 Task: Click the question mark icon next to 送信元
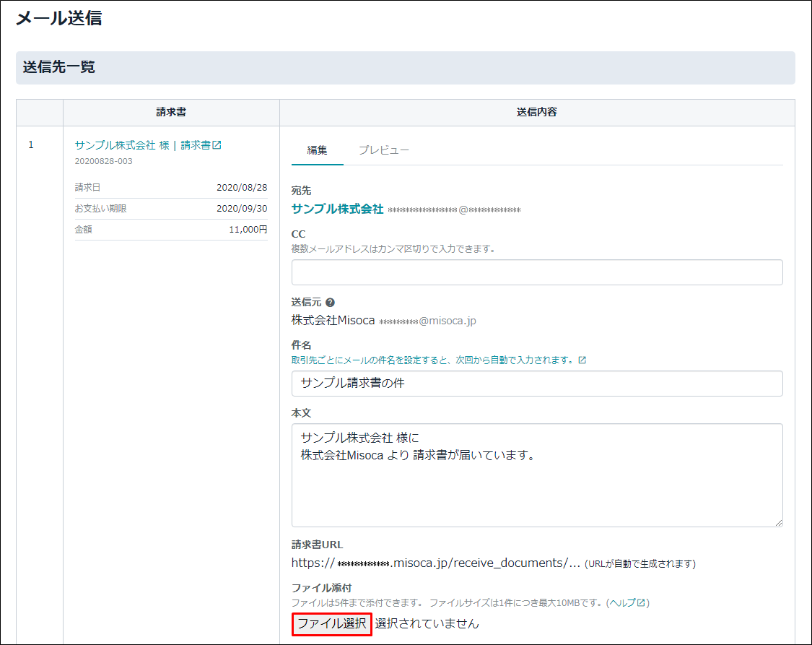click(330, 303)
